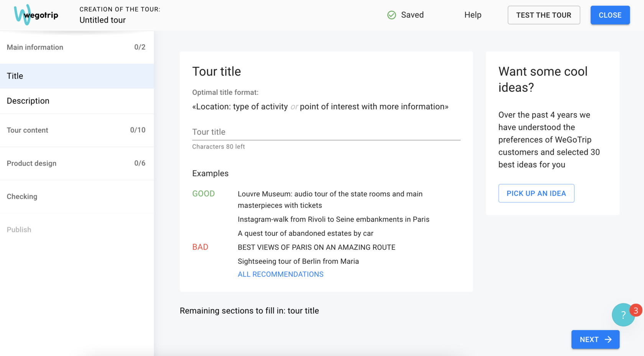Viewport: 644px width, 356px height.
Task: Click the Untitled tour name in header
Action: point(102,20)
